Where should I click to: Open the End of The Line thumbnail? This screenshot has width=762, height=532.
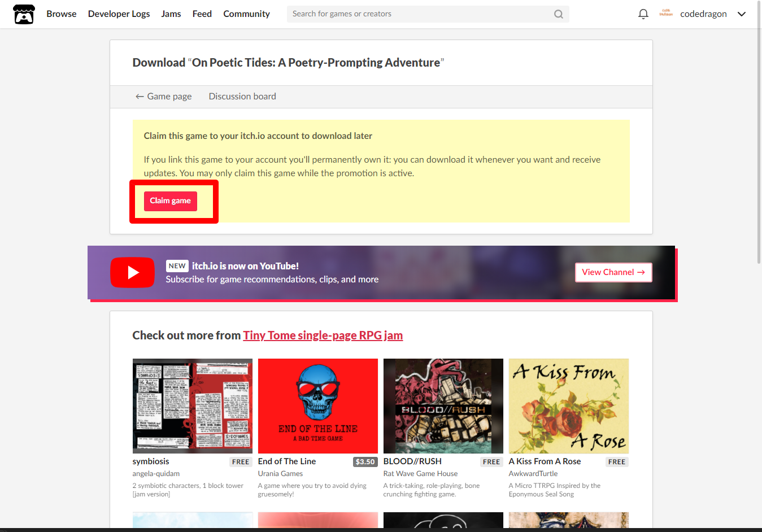(318, 406)
